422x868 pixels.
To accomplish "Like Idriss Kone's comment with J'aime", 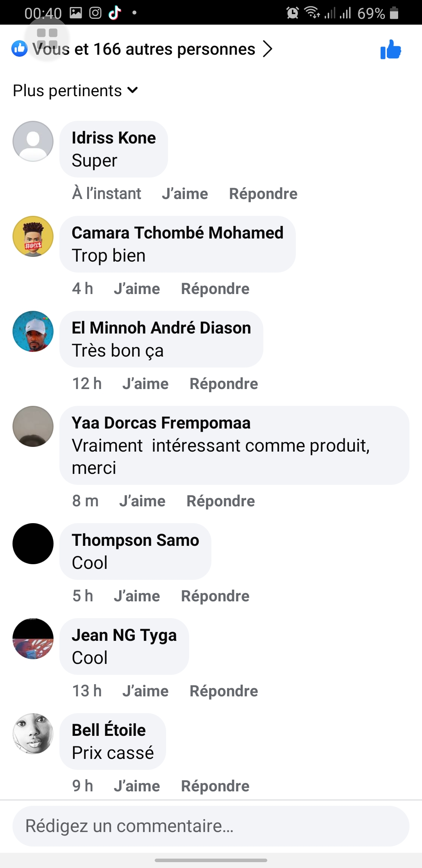I will 185,194.
